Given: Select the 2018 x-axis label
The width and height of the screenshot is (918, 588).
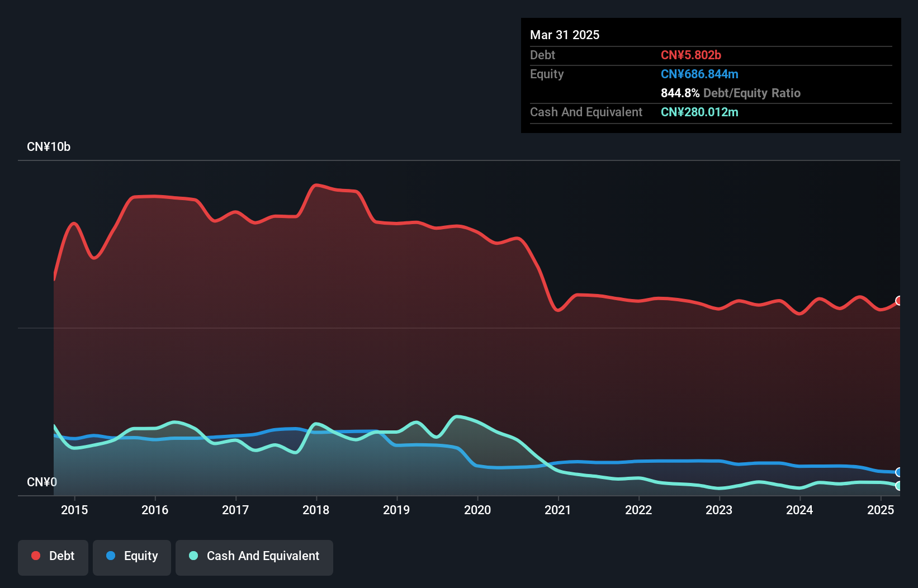Looking at the screenshot, I should click(x=316, y=510).
